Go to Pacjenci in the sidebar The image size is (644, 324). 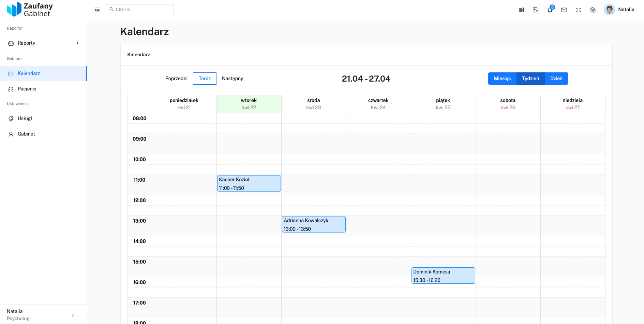pos(27,89)
